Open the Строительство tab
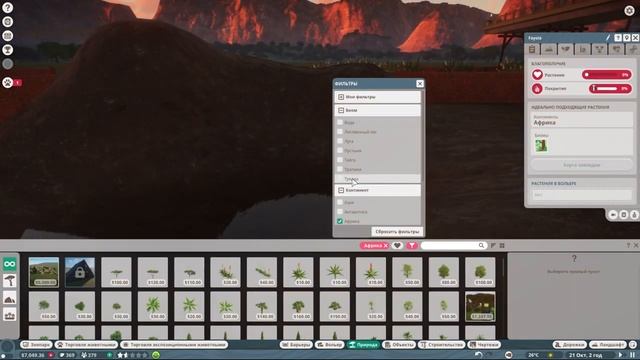 pos(442,344)
